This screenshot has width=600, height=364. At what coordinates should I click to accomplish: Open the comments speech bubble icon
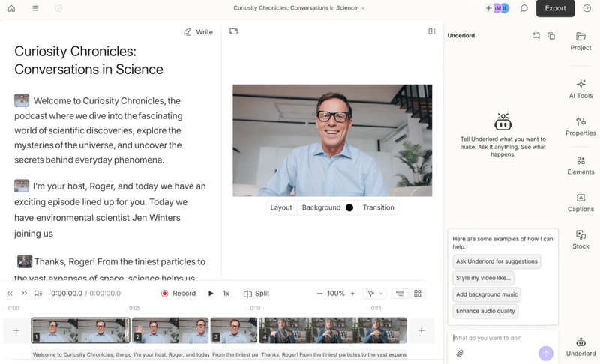523,8
